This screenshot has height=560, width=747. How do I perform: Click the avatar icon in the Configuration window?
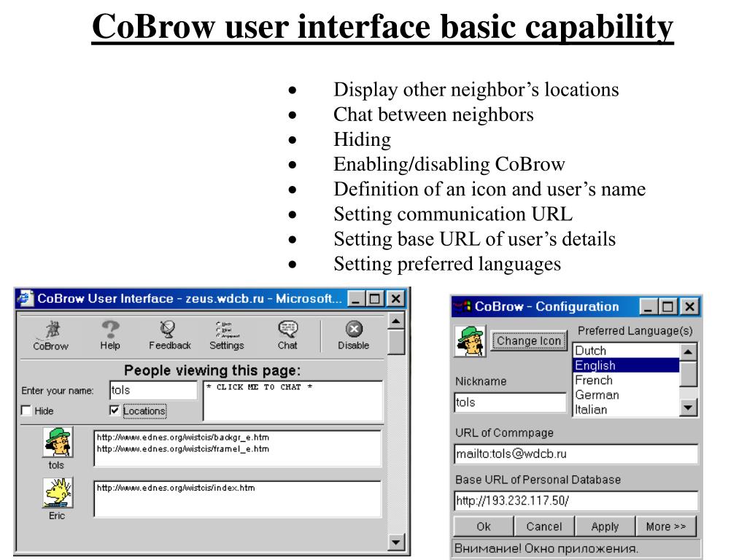pyautogui.click(x=471, y=341)
